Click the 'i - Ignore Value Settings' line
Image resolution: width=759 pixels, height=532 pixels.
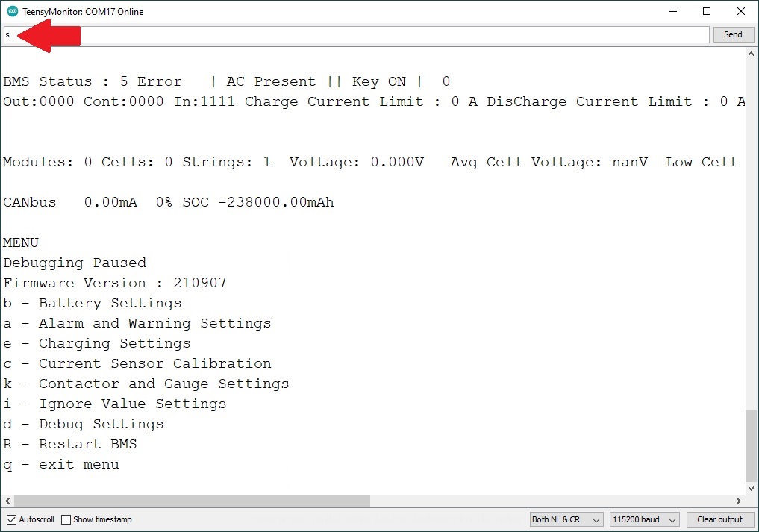[x=115, y=404]
